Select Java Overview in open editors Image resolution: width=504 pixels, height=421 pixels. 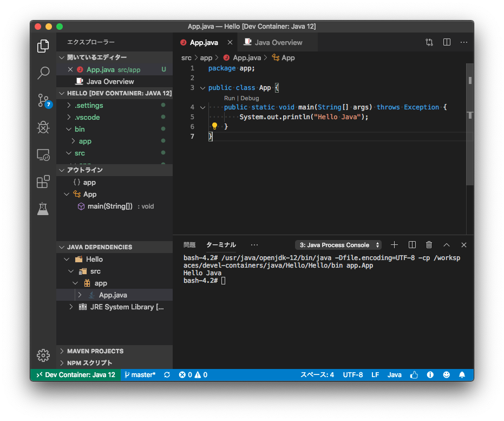[114, 82]
